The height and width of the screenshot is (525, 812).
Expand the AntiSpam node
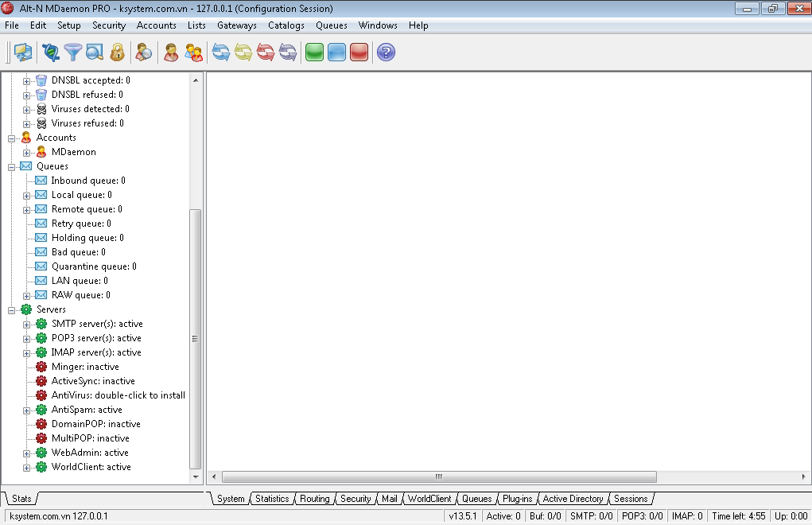click(x=26, y=411)
